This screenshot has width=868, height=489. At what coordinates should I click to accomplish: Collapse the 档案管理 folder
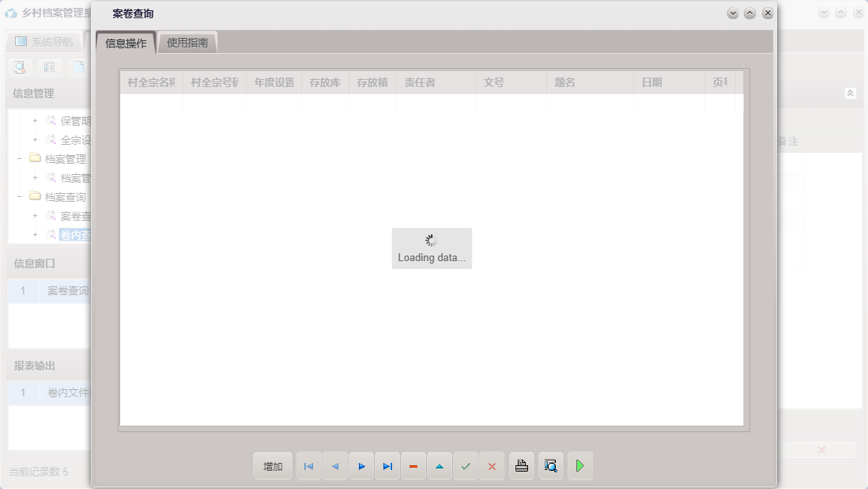(20, 159)
